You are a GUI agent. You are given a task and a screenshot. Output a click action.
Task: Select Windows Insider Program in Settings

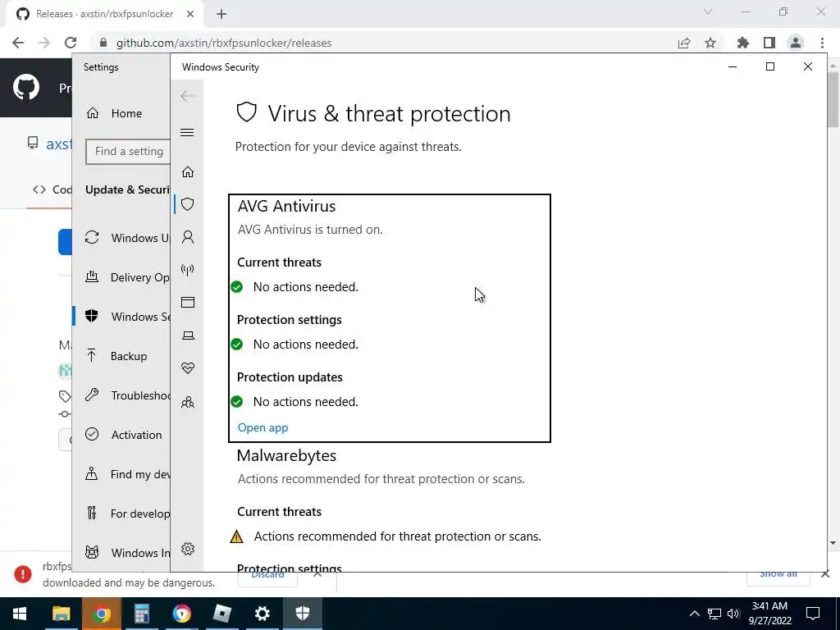(x=121, y=553)
